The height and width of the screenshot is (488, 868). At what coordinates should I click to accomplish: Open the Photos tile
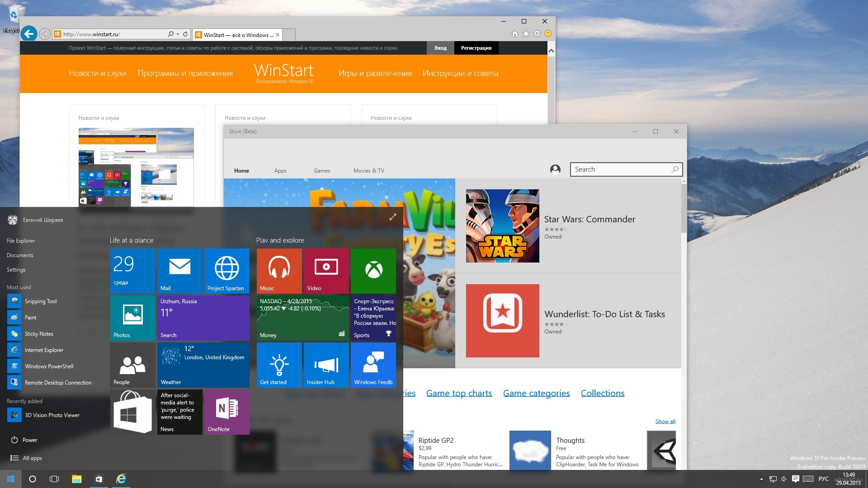pyautogui.click(x=132, y=318)
